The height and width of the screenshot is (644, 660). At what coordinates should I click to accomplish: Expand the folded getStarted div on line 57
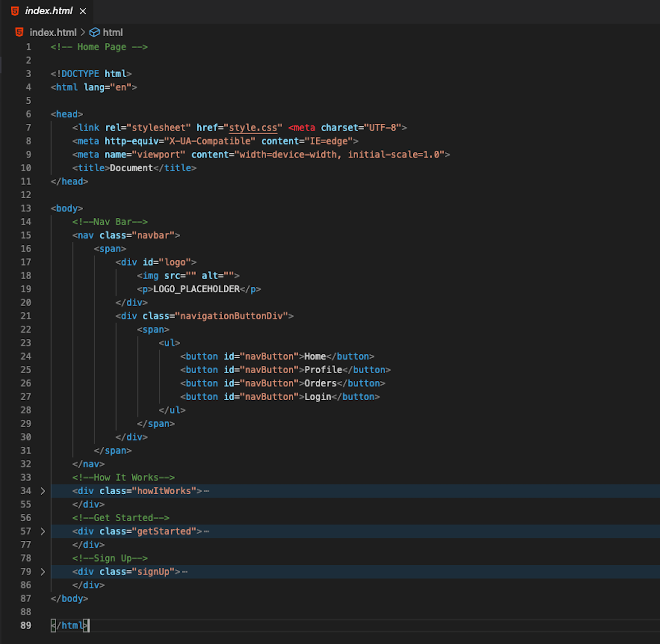43,531
